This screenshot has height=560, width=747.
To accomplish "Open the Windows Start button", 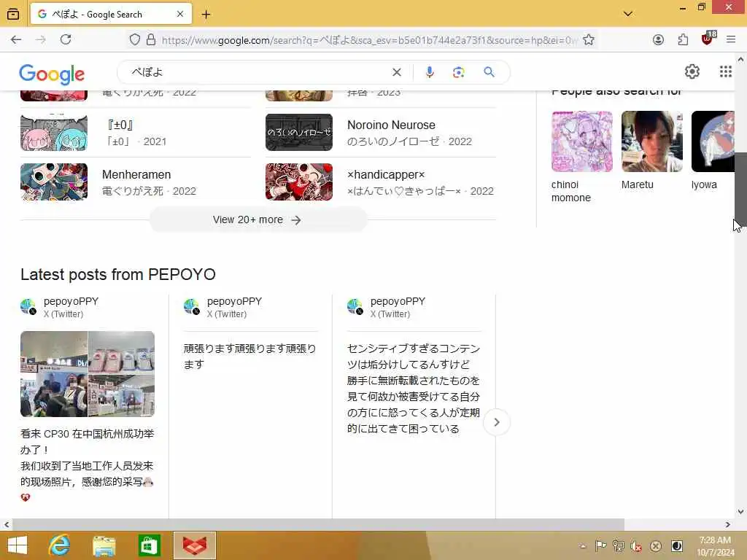I will (18, 545).
